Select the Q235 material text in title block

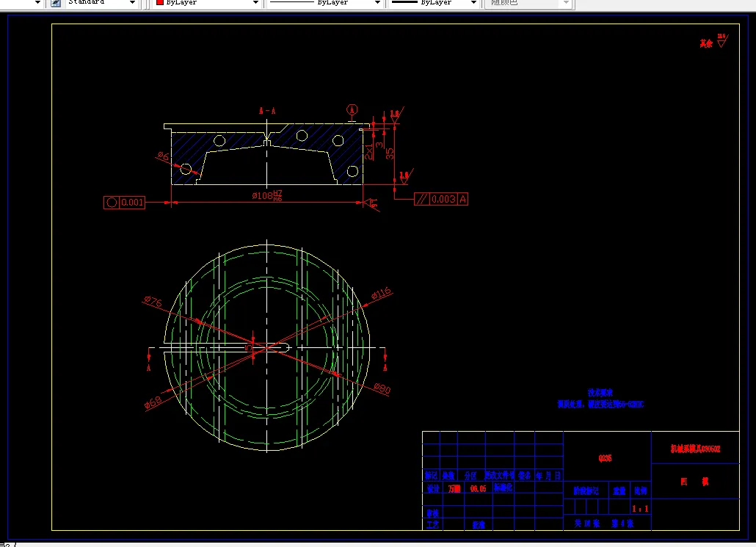pyautogui.click(x=605, y=458)
